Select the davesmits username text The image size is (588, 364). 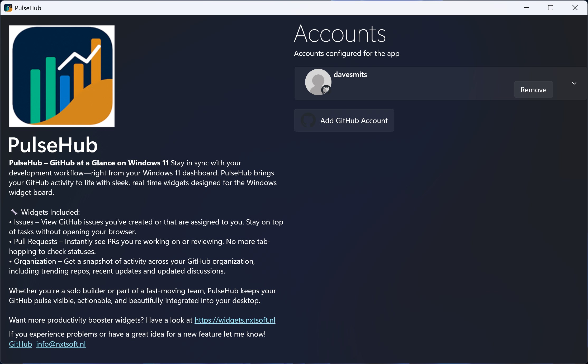coord(350,75)
